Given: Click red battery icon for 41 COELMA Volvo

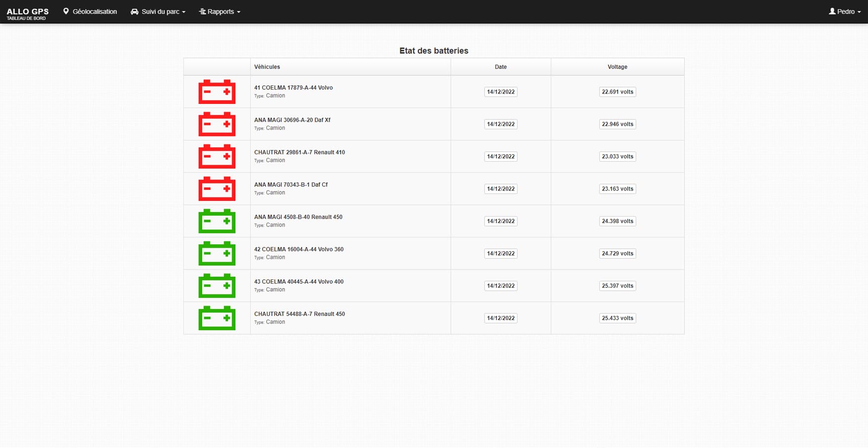Looking at the screenshot, I should coord(217,92).
